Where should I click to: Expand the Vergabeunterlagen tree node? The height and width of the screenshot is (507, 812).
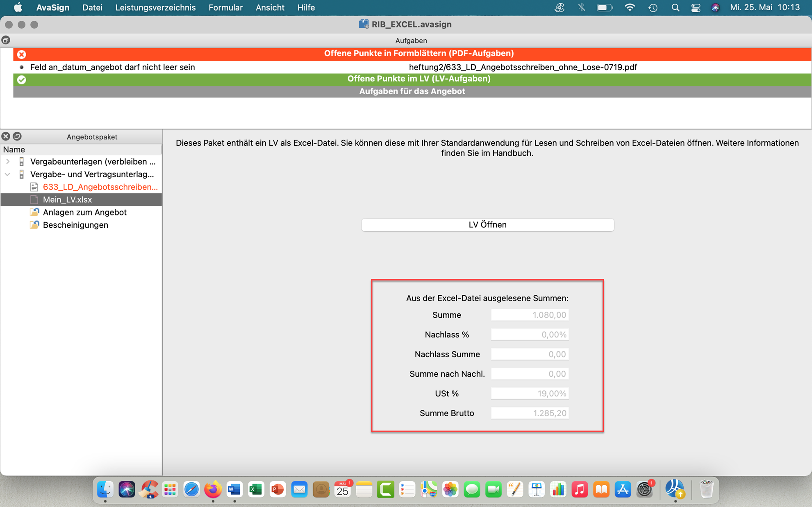pyautogui.click(x=8, y=162)
